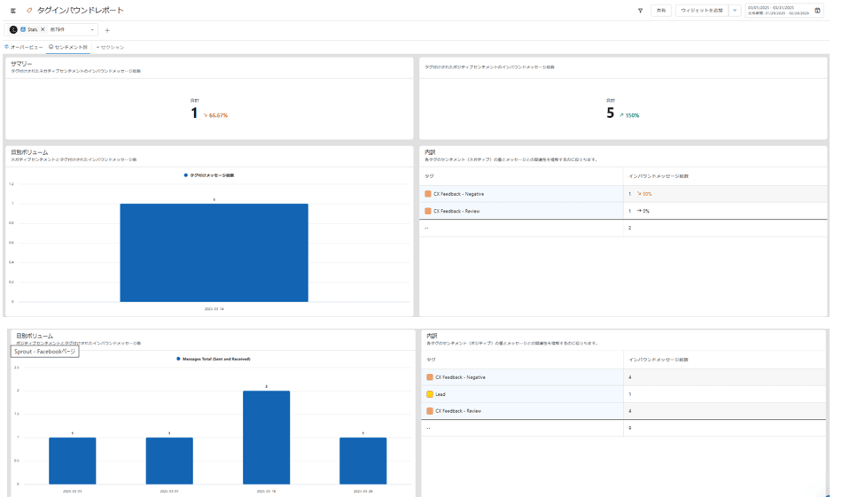Screen dimensions: 842x504
Task: Click the 150% increase trend indicator
Action: 629,115
